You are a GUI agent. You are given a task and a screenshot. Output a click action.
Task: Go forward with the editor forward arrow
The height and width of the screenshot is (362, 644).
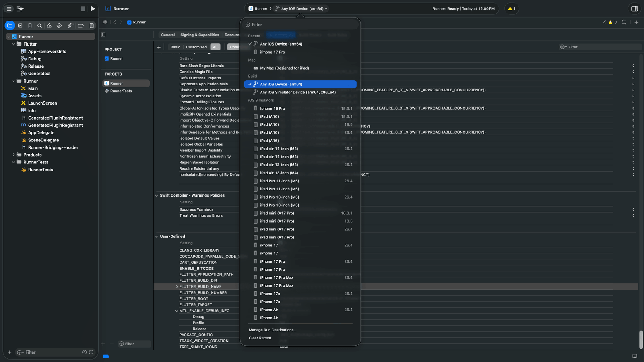(121, 22)
